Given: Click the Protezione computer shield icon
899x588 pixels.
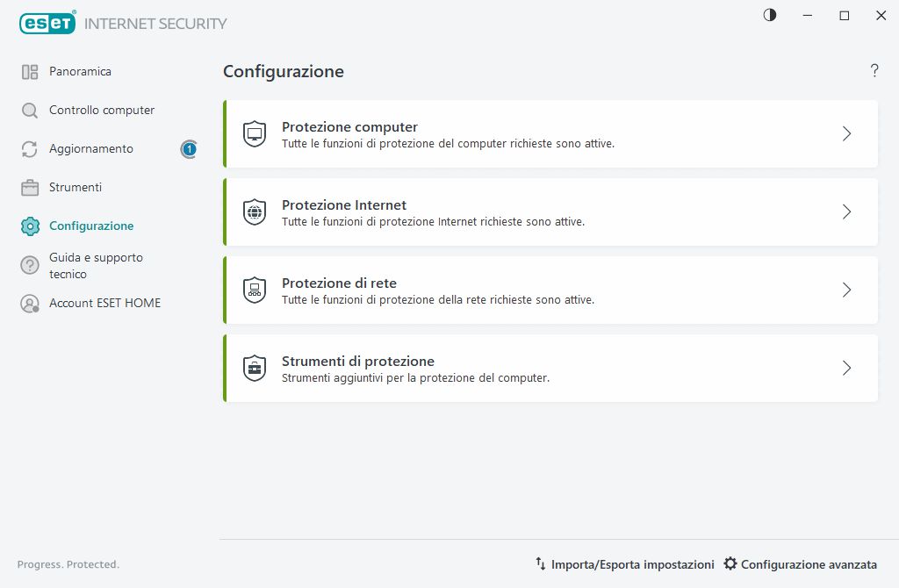Looking at the screenshot, I should [255, 134].
